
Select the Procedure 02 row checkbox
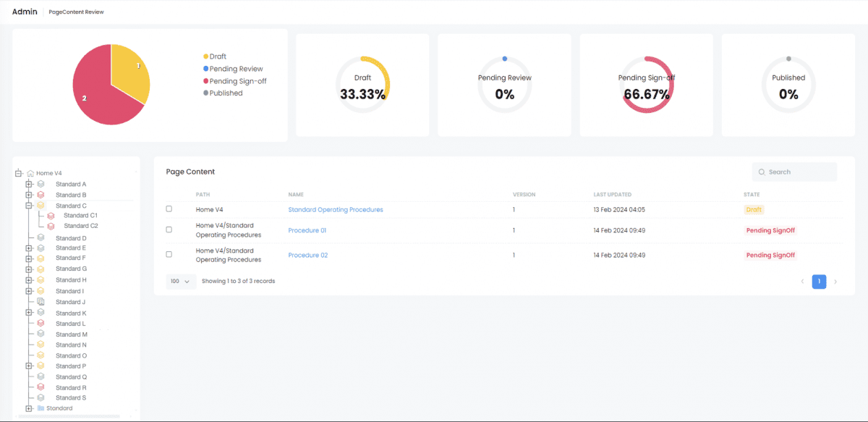click(169, 255)
